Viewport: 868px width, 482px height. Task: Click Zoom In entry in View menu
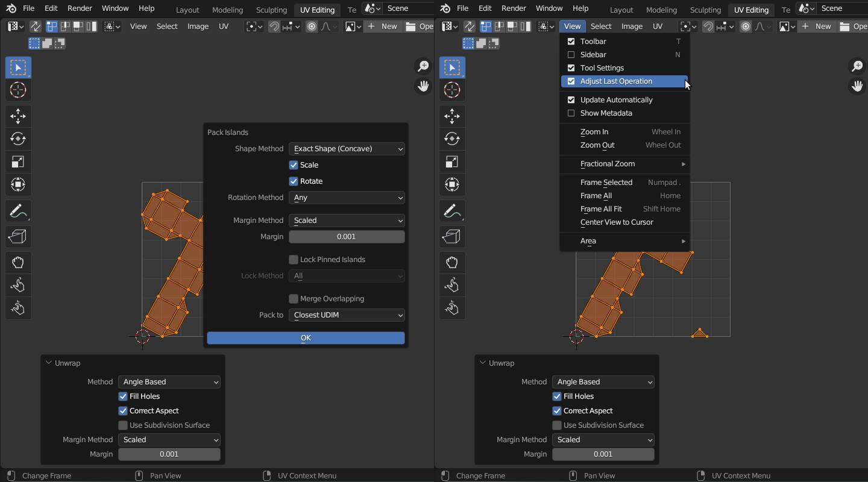(x=624, y=132)
